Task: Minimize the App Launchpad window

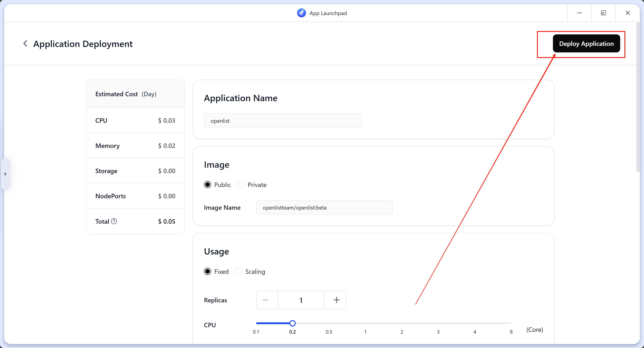Action: click(579, 13)
